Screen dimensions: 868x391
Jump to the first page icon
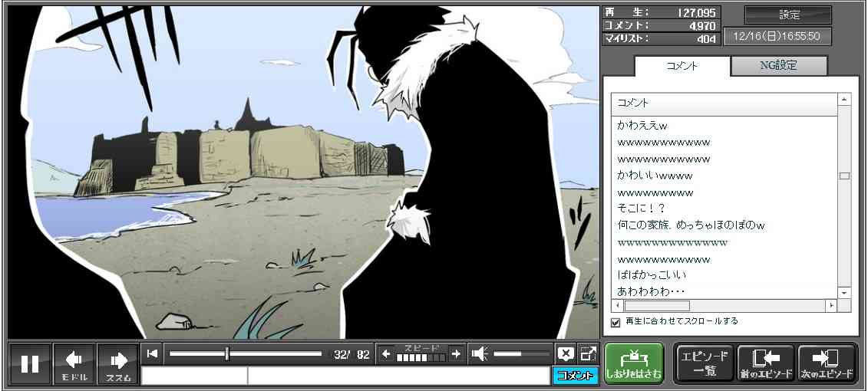(x=153, y=353)
